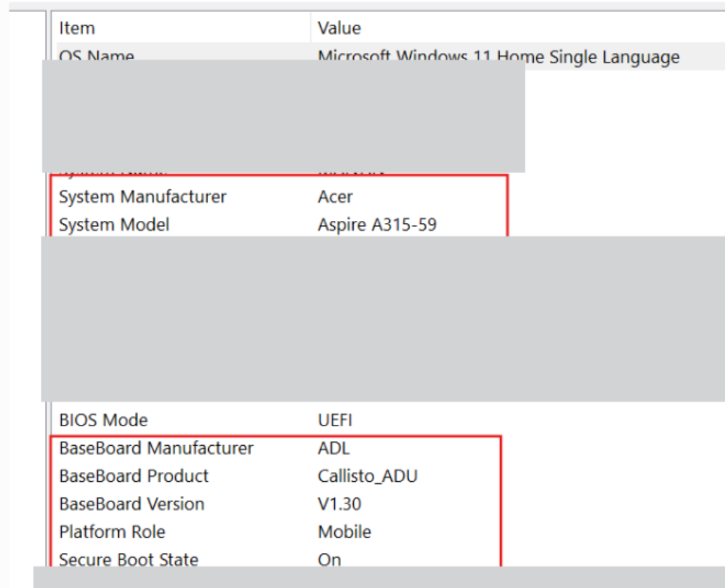Select the BaseBoard Product row label
Screen dimensions: 725x588
[134, 476]
